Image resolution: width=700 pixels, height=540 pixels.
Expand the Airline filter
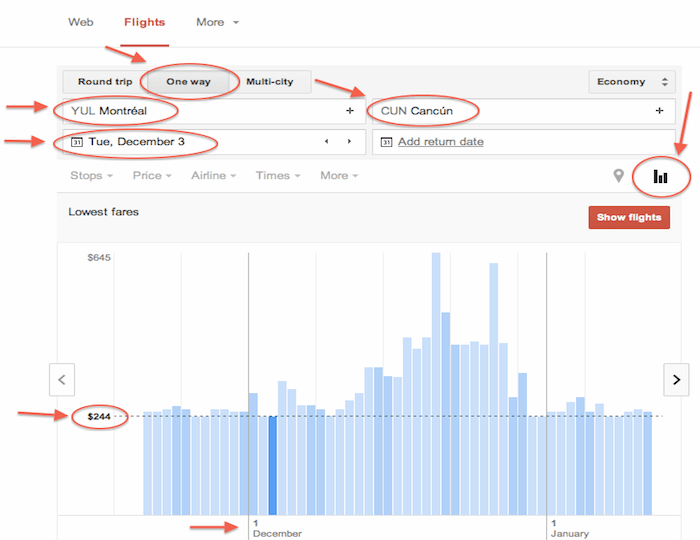pyautogui.click(x=213, y=175)
